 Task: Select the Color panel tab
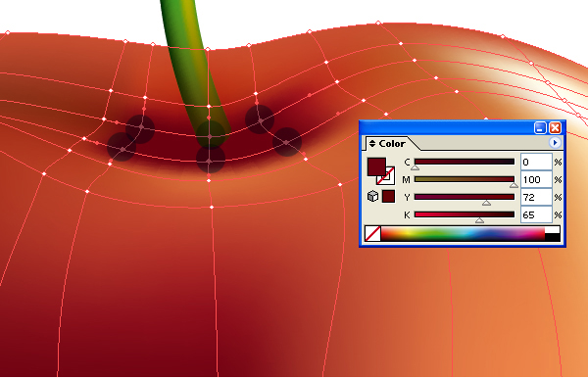click(x=391, y=144)
